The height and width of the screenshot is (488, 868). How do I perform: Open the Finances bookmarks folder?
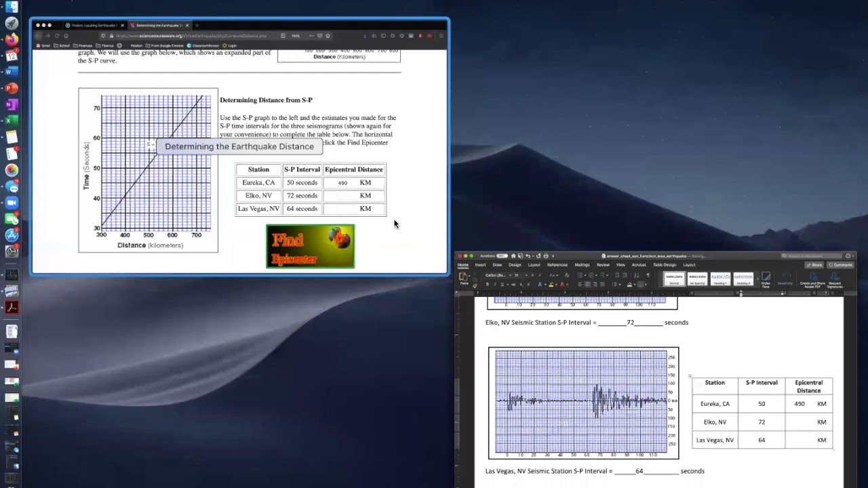tap(83, 45)
